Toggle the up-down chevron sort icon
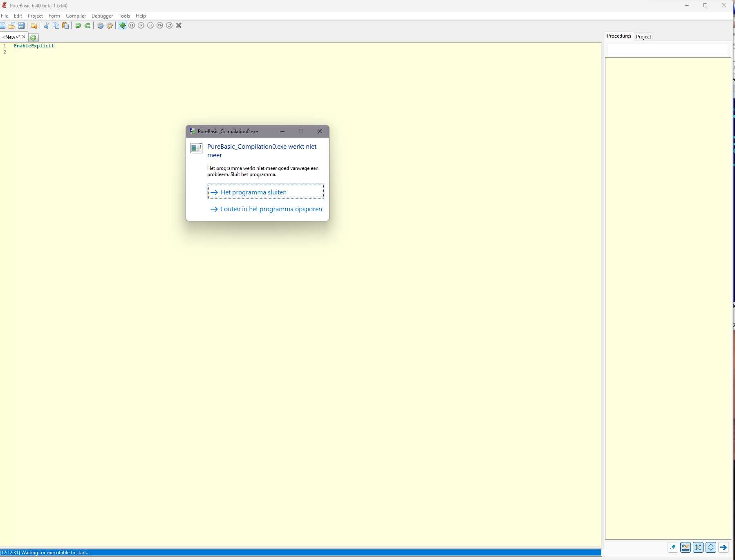 pyautogui.click(x=711, y=547)
